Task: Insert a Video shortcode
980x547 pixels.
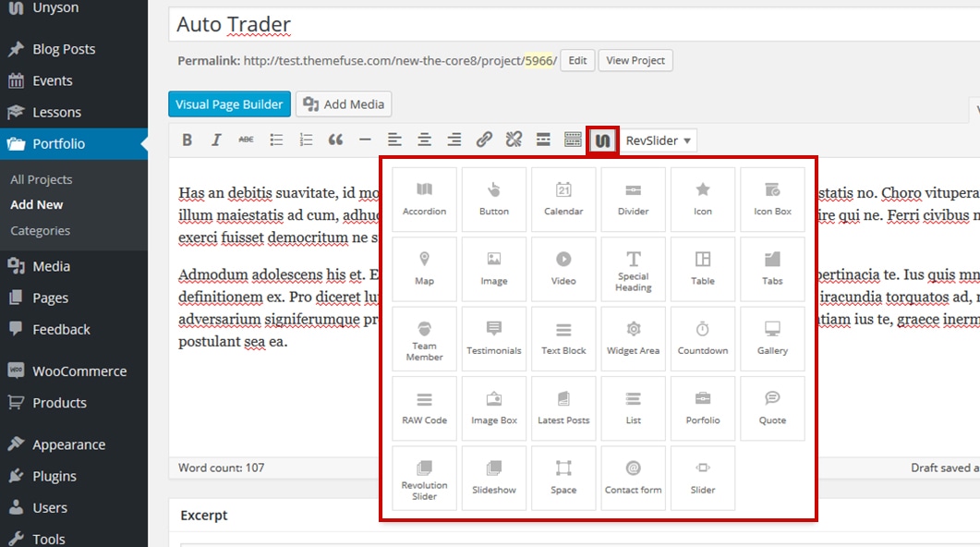Action: (563, 270)
